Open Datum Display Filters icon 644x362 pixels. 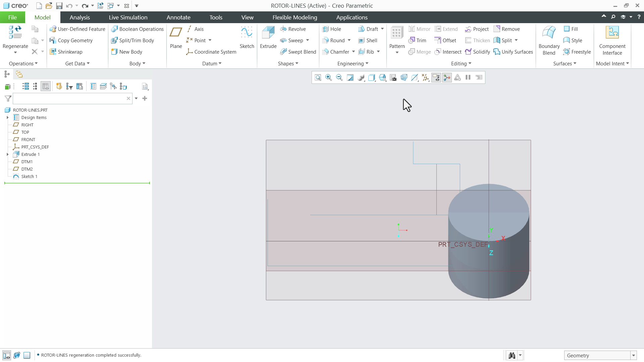[425, 78]
